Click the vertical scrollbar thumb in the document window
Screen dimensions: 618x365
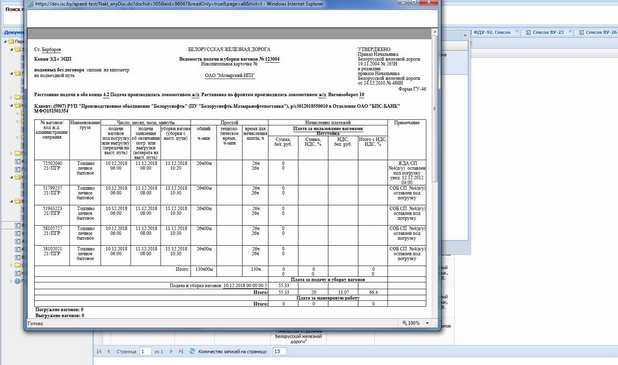[x=435, y=108]
